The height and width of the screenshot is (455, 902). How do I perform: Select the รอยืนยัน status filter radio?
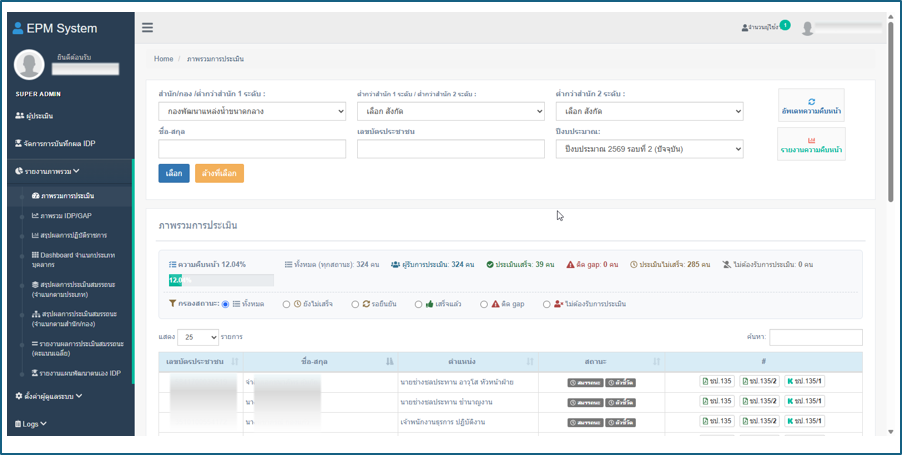pyautogui.click(x=355, y=304)
